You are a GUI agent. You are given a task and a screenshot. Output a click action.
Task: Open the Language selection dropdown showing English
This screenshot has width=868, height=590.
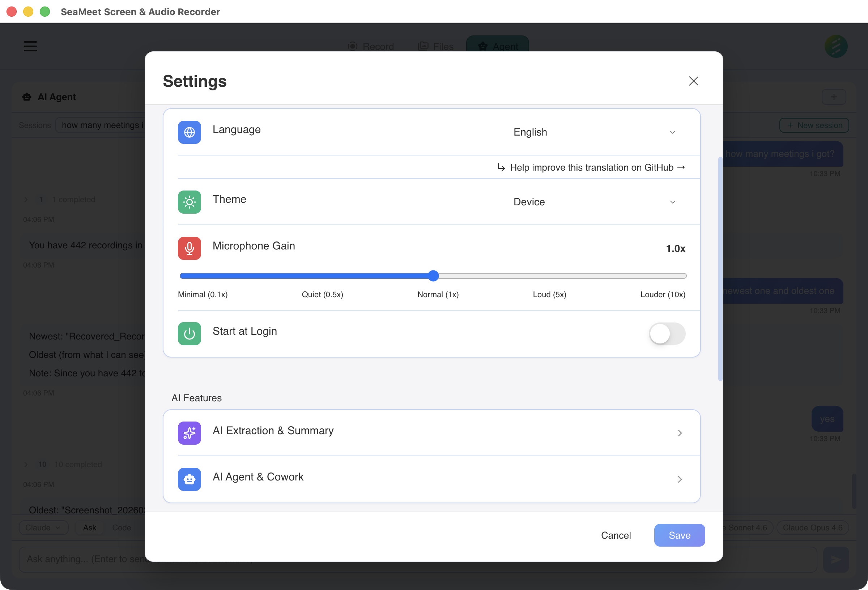coord(595,132)
